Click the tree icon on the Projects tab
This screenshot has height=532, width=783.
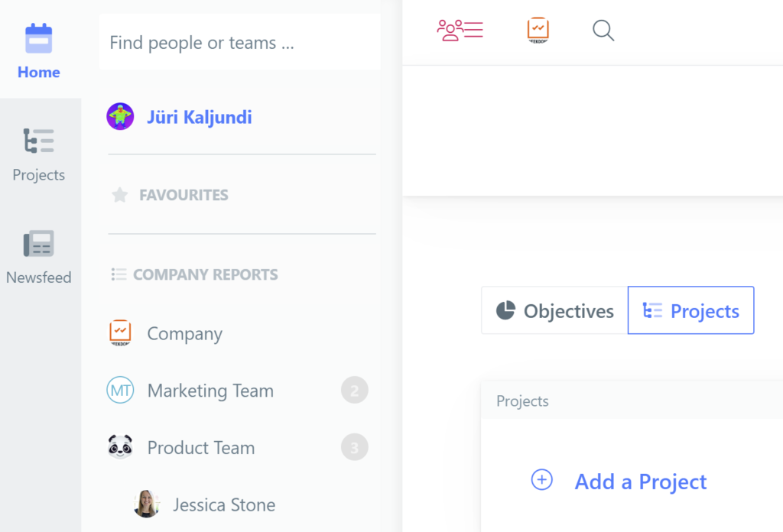point(652,310)
